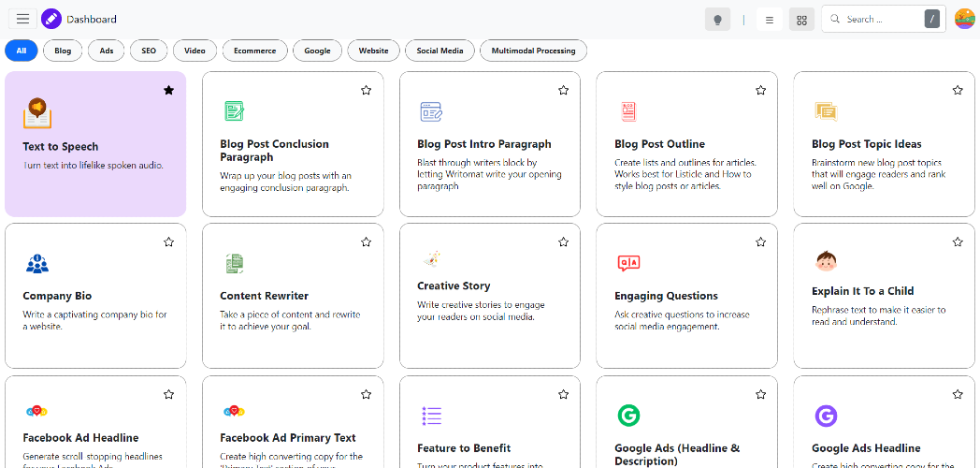Image resolution: width=980 pixels, height=468 pixels.
Task: Open the user avatar menu
Action: coord(964,19)
